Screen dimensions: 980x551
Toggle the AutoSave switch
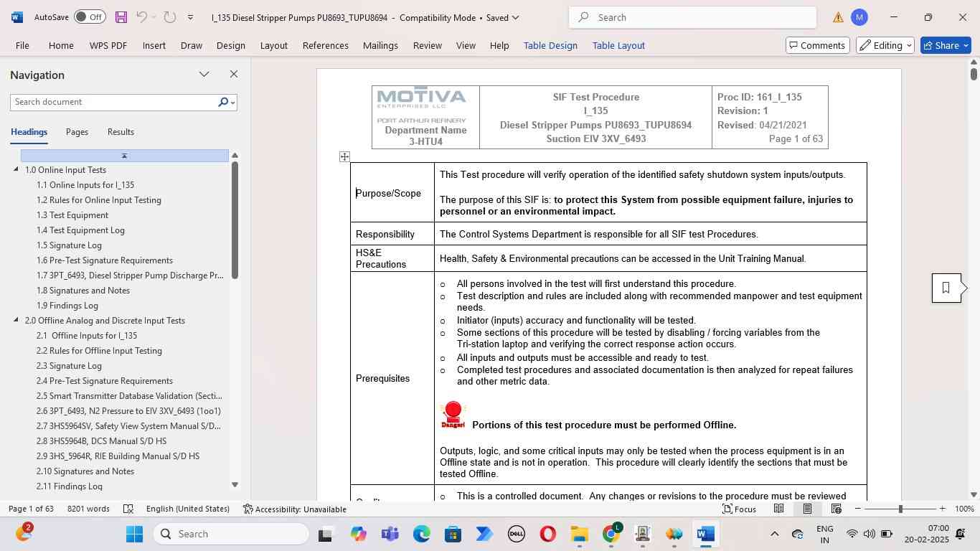coord(90,17)
